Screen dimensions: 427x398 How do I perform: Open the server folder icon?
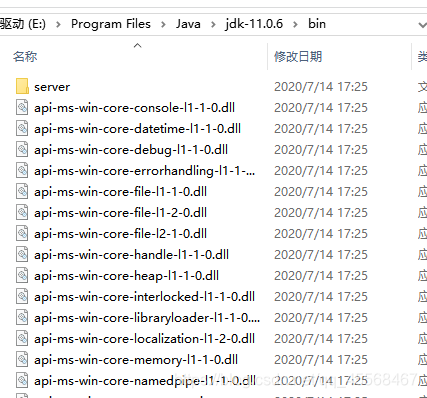22,87
